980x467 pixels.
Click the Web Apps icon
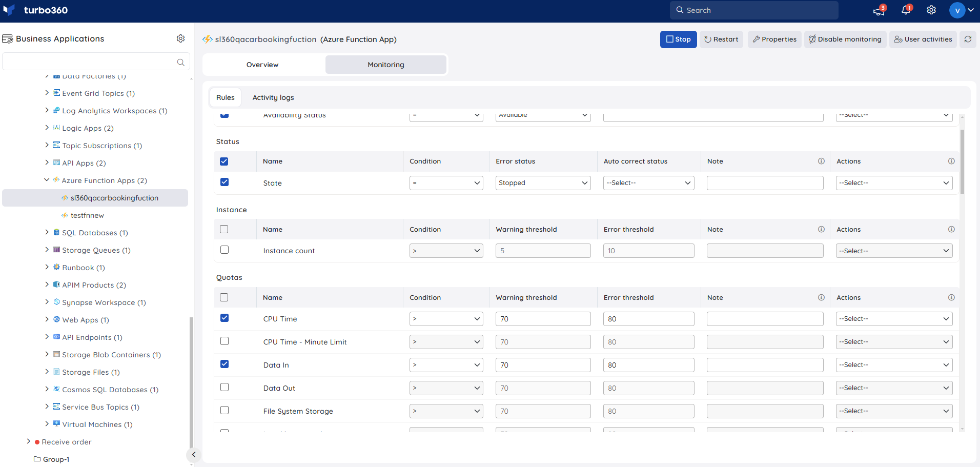[x=57, y=319]
